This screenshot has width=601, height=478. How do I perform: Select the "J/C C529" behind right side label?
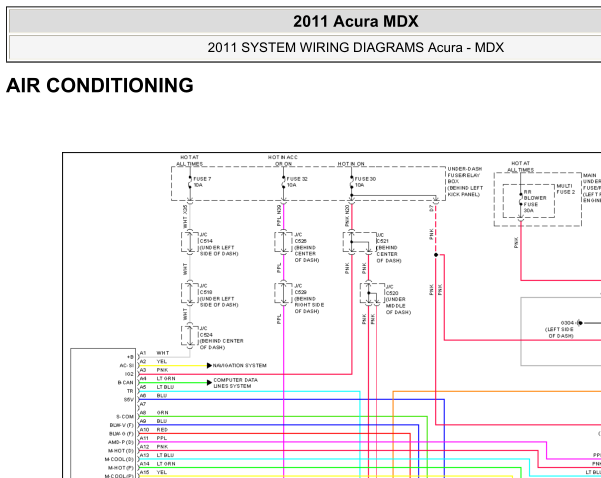coord(309,299)
